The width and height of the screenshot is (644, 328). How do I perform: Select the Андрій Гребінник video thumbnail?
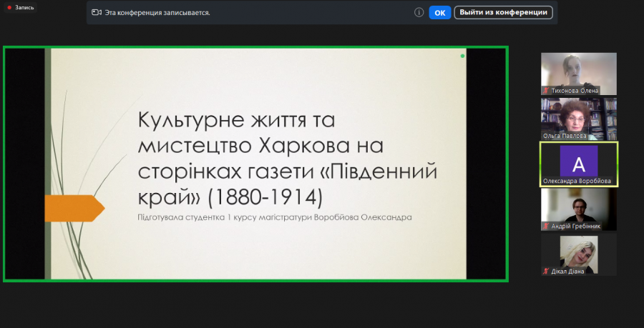point(579,209)
